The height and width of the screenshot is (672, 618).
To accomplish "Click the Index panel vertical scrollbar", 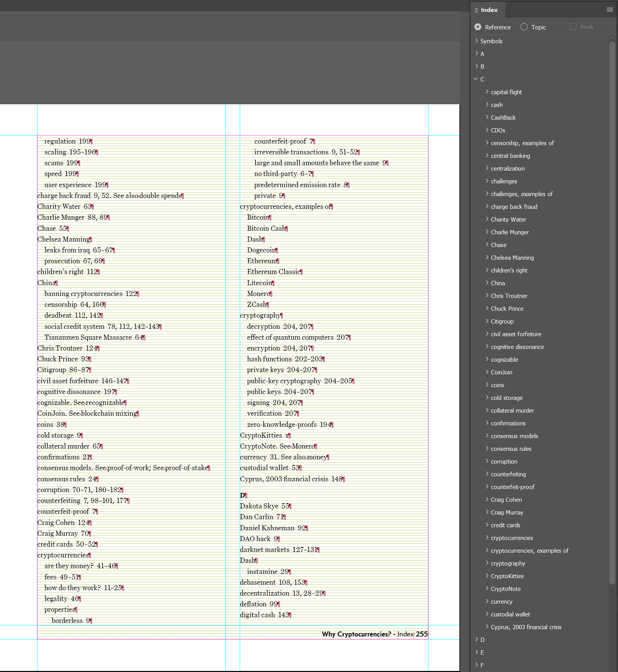I will pyautogui.click(x=612, y=313).
